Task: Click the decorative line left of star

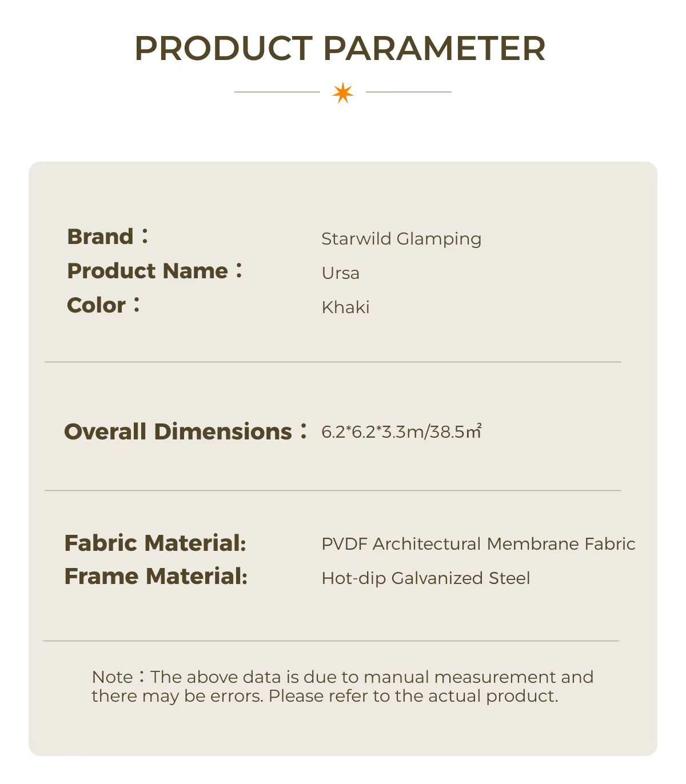Action: (x=277, y=91)
